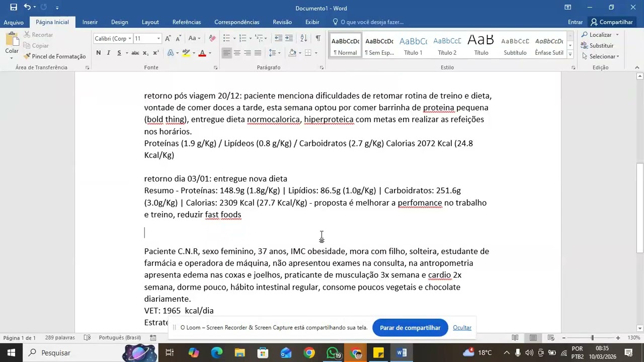Open spelling check icon in status bar
This screenshot has height=362, width=644.
tap(87, 337)
